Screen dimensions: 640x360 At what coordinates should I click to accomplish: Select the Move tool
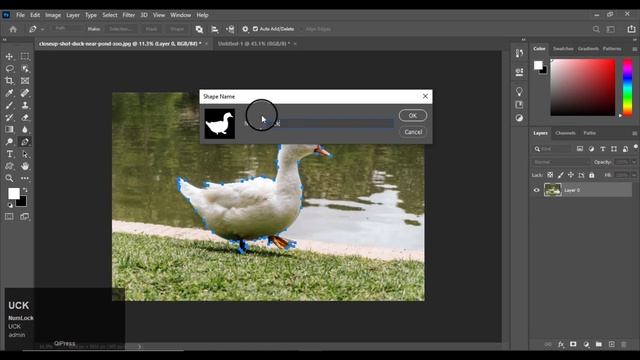click(9, 56)
